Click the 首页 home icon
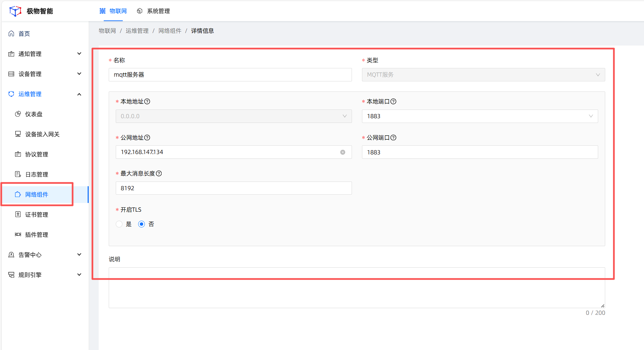 point(11,33)
